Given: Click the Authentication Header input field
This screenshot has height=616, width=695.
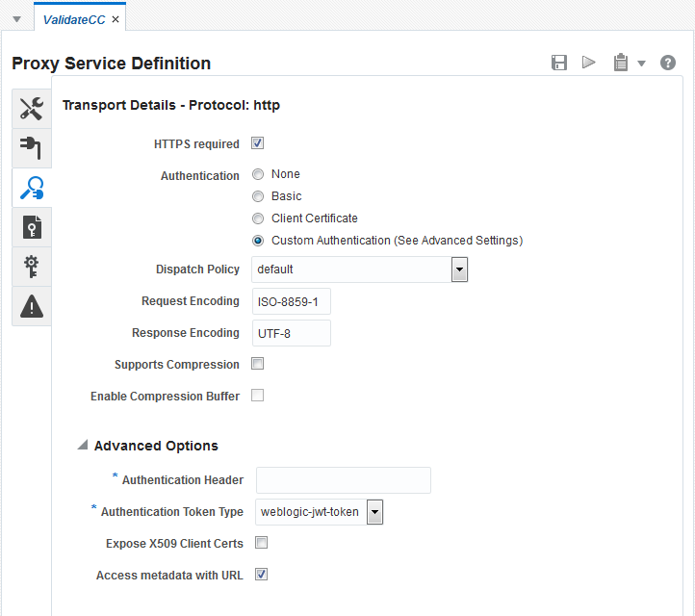Looking at the screenshot, I should [x=343, y=480].
